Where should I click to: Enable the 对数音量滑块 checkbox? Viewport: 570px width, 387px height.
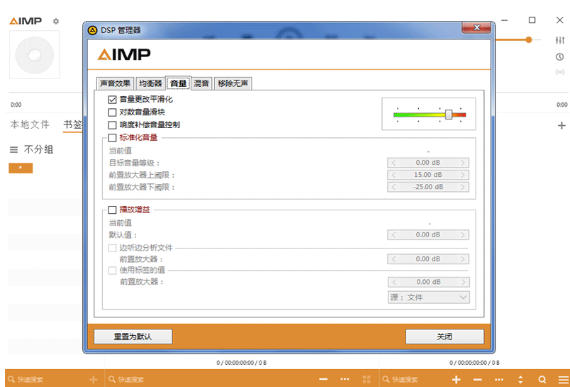click(112, 112)
